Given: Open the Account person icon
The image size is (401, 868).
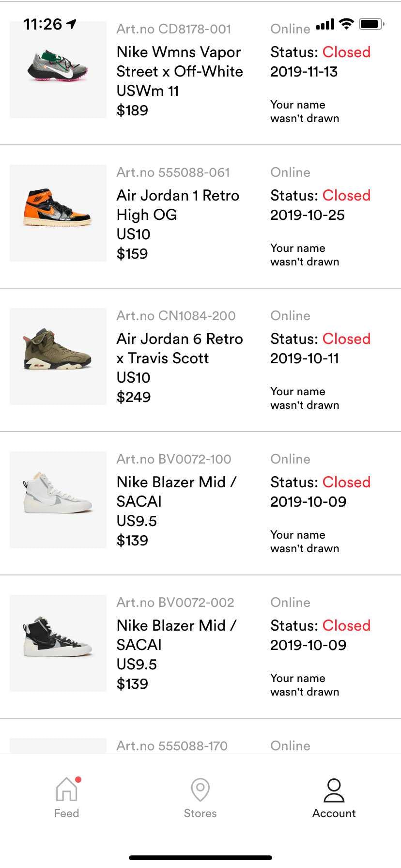Looking at the screenshot, I should (334, 790).
